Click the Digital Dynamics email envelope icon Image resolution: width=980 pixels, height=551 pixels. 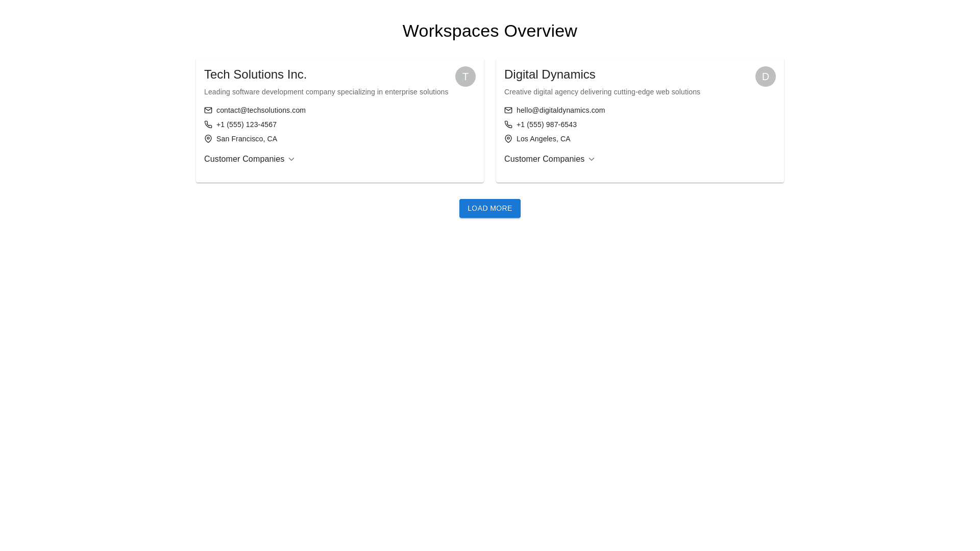pyautogui.click(x=508, y=110)
